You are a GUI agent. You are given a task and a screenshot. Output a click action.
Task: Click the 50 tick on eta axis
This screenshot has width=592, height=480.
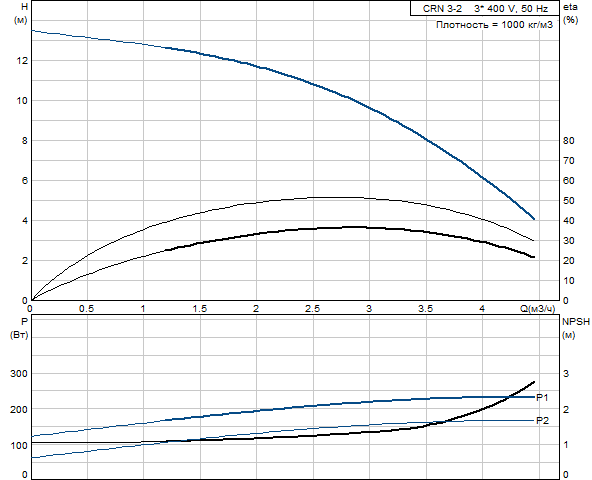[x=569, y=201]
